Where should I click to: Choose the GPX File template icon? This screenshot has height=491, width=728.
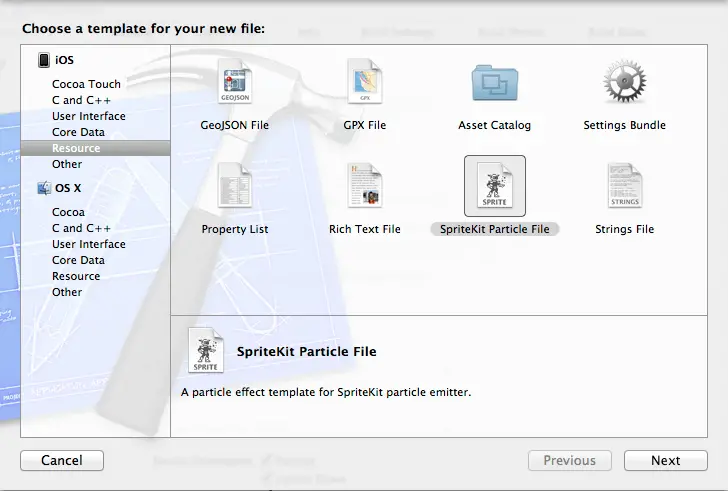point(364,82)
